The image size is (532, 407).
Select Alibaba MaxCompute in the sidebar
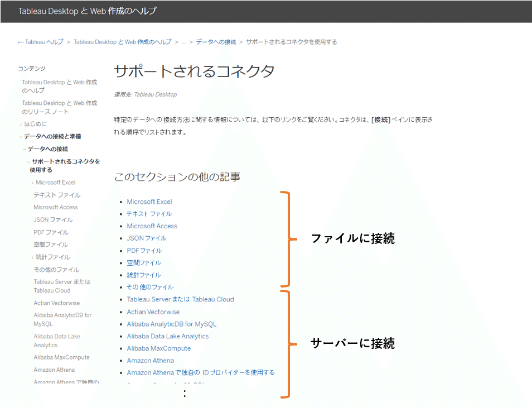61,357
